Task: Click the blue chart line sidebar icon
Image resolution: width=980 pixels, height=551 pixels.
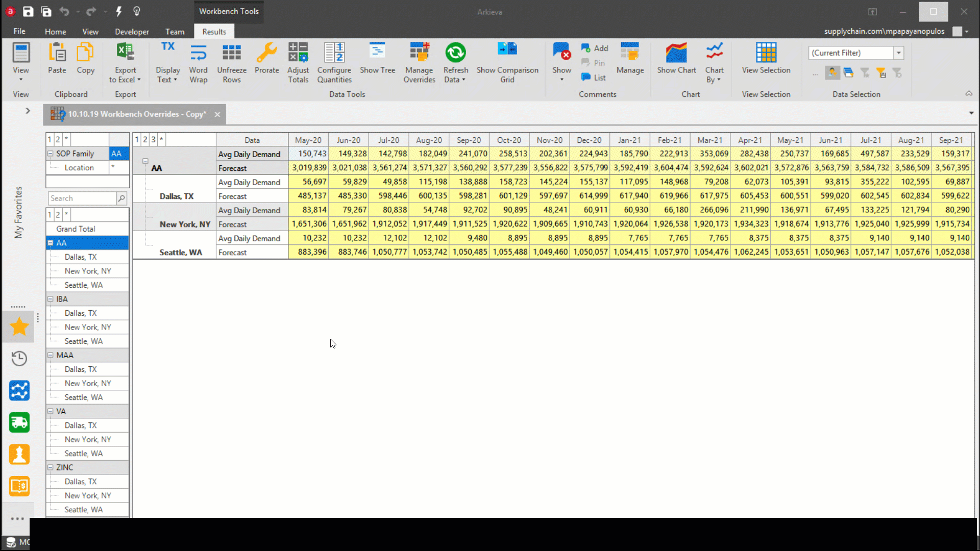Action: (19, 391)
